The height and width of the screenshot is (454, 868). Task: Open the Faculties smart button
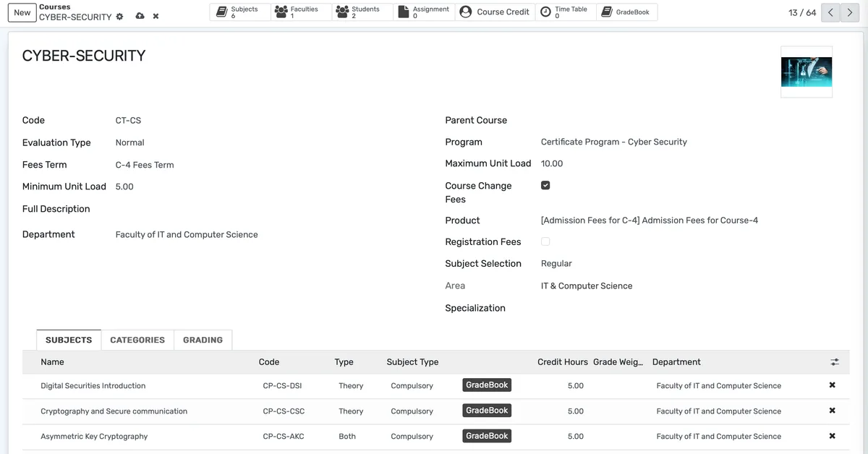[301, 12]
